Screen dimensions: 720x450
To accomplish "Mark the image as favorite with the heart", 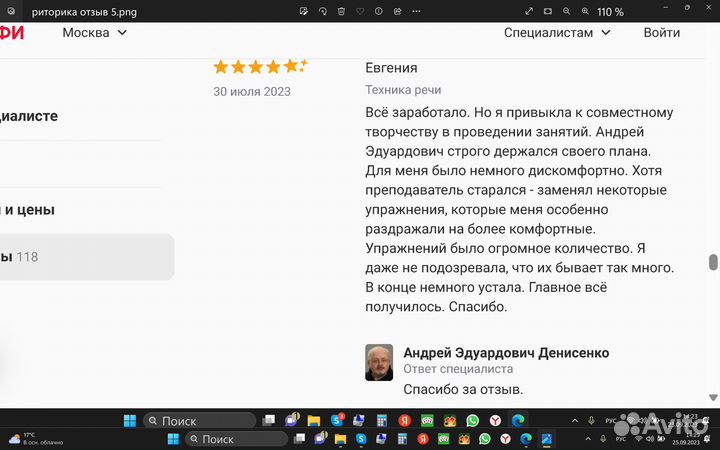I will (360, 12).
